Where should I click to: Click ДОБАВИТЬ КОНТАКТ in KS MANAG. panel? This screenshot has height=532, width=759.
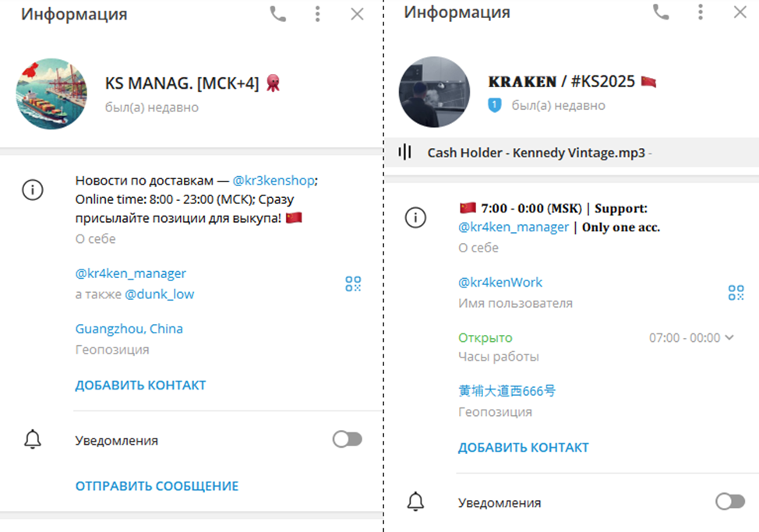[140, 385]
